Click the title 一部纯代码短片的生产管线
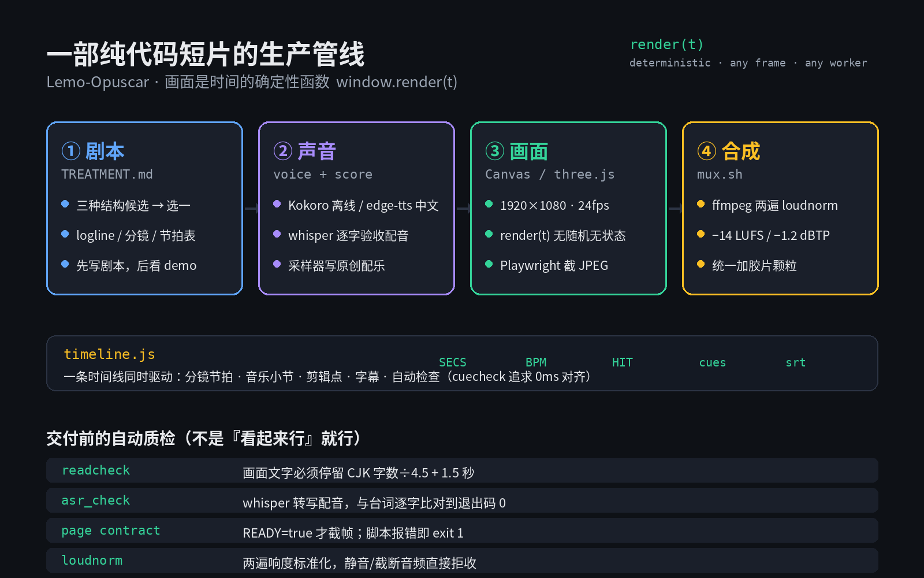 [x=206, y=54]
